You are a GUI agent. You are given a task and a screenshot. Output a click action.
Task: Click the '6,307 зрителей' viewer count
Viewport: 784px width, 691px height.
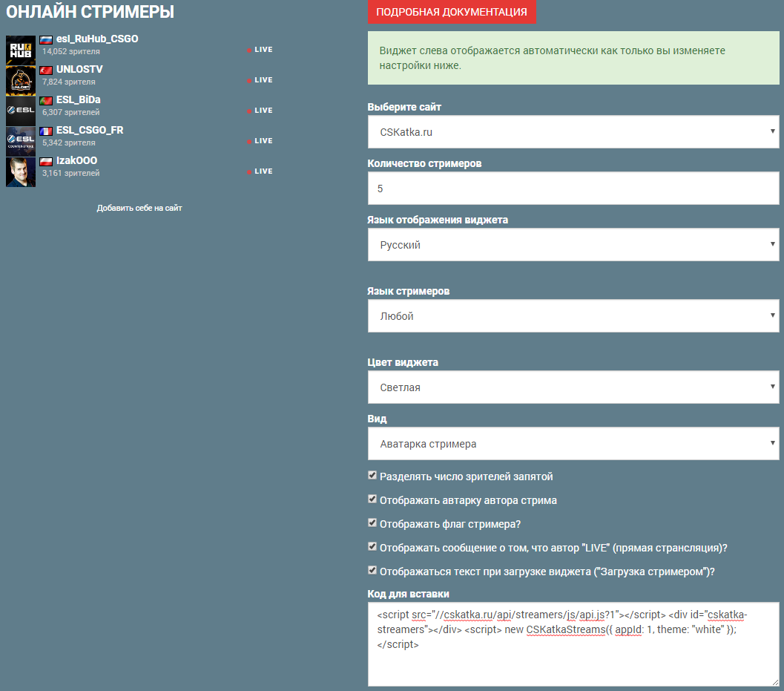pos(71,113)
